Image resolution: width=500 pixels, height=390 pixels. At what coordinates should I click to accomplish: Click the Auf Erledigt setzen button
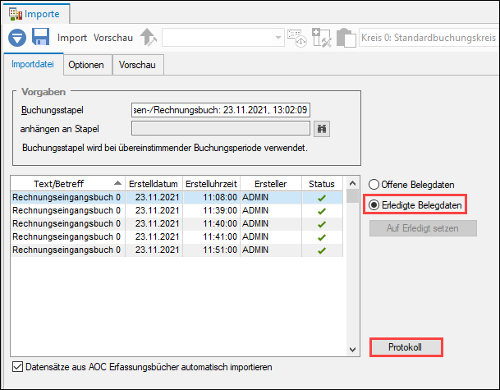(x=423, y=228)
